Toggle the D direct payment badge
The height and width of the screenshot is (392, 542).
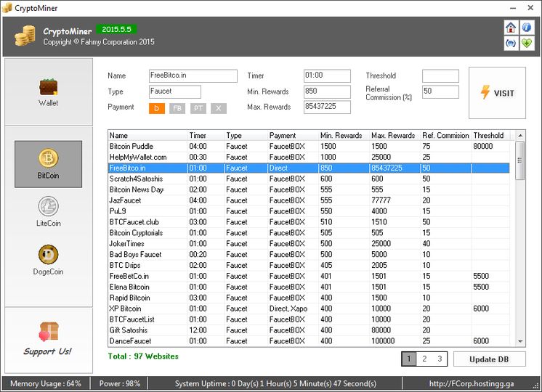point(157,108)
